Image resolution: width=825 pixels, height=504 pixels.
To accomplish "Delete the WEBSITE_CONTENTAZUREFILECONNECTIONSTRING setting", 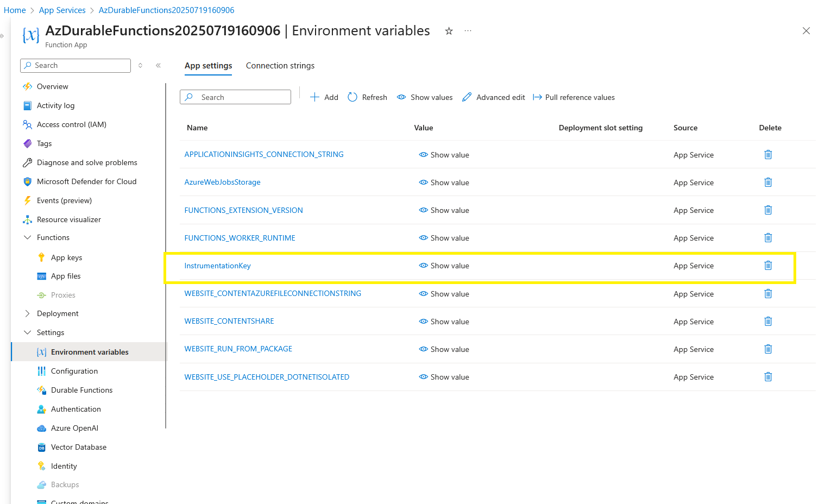I will coord(768,294).
